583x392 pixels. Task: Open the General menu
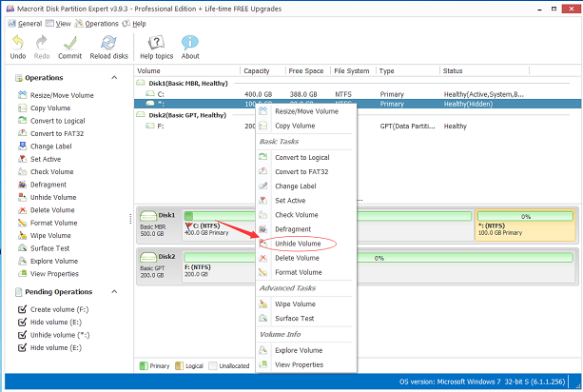tap(25, 24)
